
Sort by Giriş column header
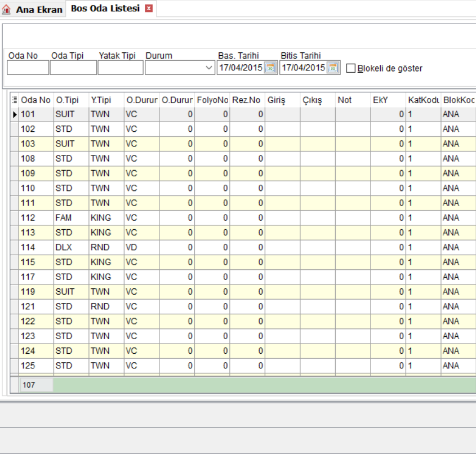tap(282, 100)
